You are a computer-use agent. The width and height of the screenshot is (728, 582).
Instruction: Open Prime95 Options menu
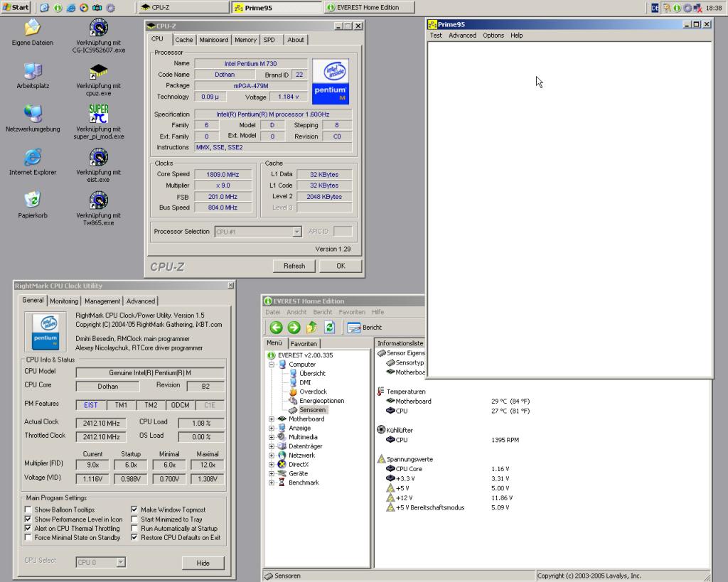(493, 36)
